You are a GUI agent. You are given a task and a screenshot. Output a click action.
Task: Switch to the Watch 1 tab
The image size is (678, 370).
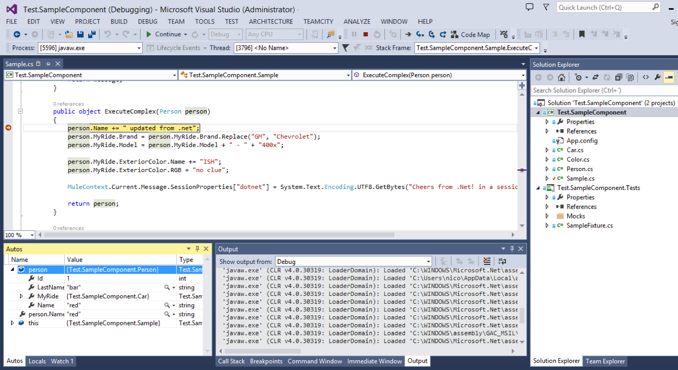click(62, 361)
